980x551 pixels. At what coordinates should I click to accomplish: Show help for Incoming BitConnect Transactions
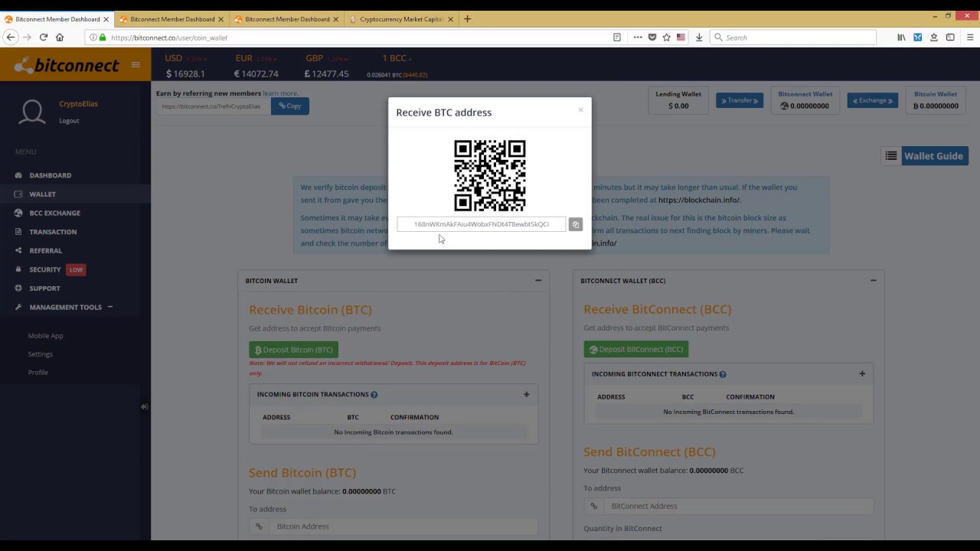click(x=723, y=374)
